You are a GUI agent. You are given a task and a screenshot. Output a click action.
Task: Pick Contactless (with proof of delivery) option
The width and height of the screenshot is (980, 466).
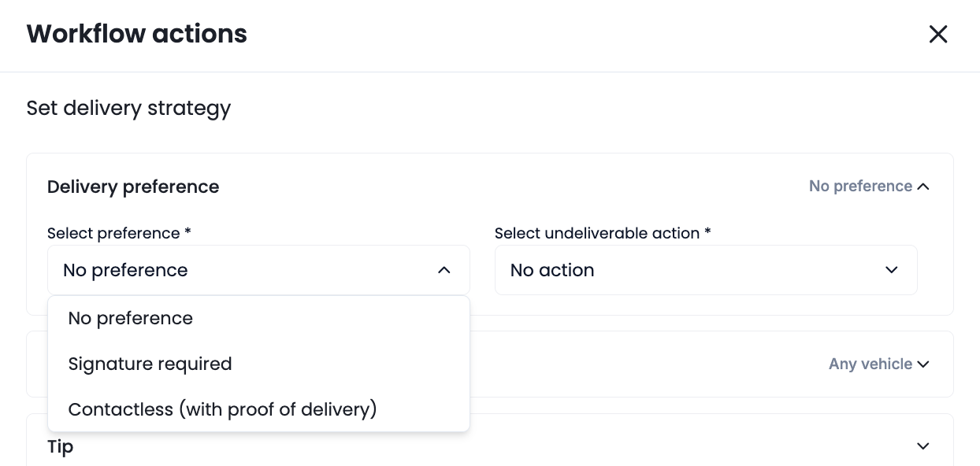(222, 409)
